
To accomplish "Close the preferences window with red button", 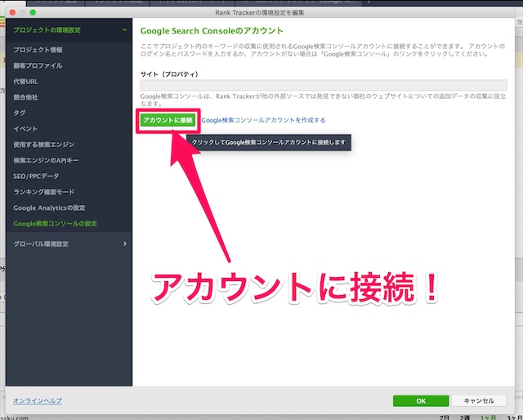I will pos(13,12).
